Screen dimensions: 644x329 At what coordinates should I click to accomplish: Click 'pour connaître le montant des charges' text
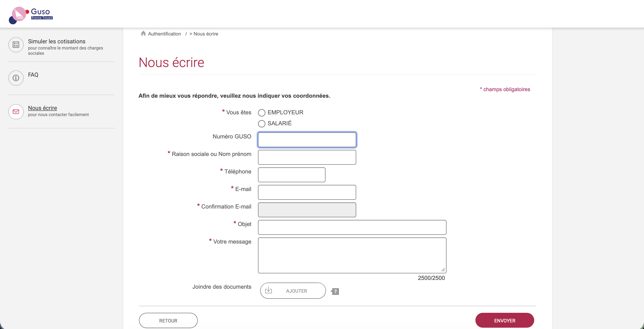(66, 48)
